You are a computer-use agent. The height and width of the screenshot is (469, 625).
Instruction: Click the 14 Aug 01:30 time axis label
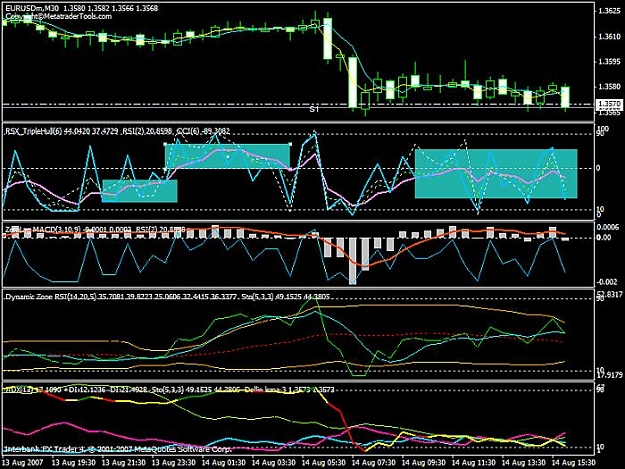point(224,463)
